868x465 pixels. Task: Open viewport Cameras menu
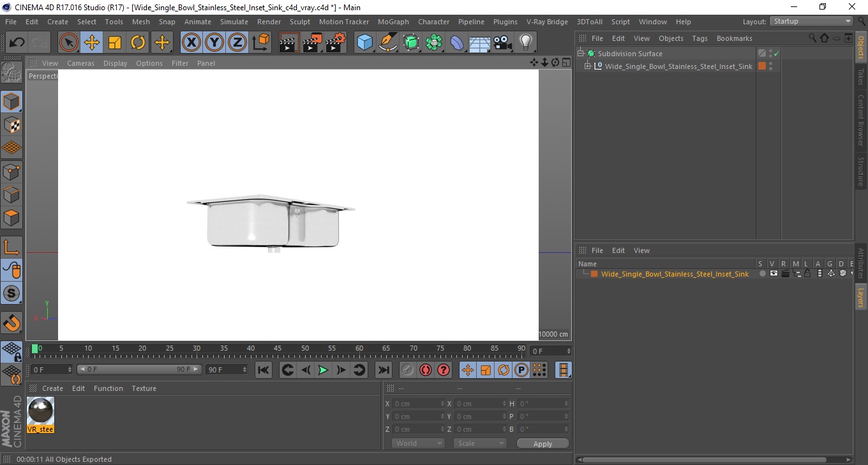click(80, 63)
